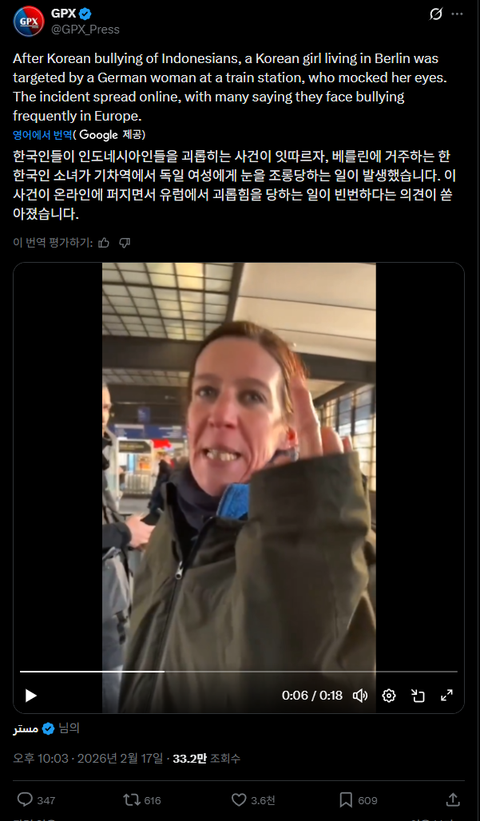The width and height of the screenshot is (480, 821).
Task: Open video settings gear
Action: pyautogui.click(x=388, y=695)
